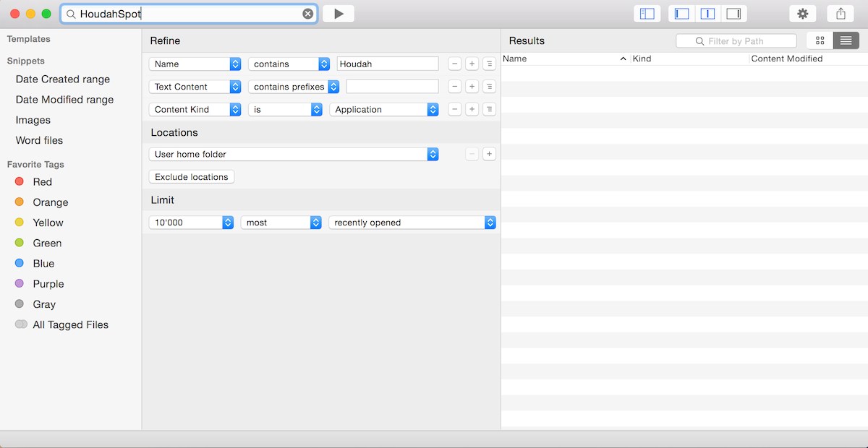Image resolution: width=868 pixels, height=448 pixels.
Task: Click the Exclude locations button
Action: 192,177
